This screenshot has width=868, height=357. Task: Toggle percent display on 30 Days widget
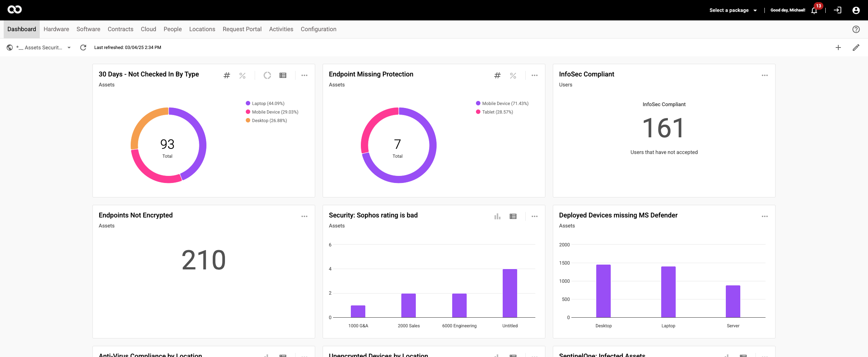pyautogui.click(x=242, y=75)
